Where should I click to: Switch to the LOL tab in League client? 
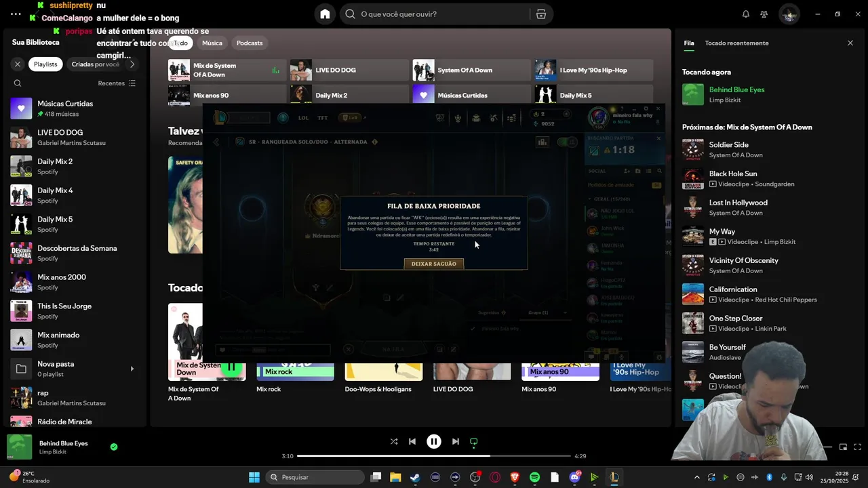(x=303, y=118)
